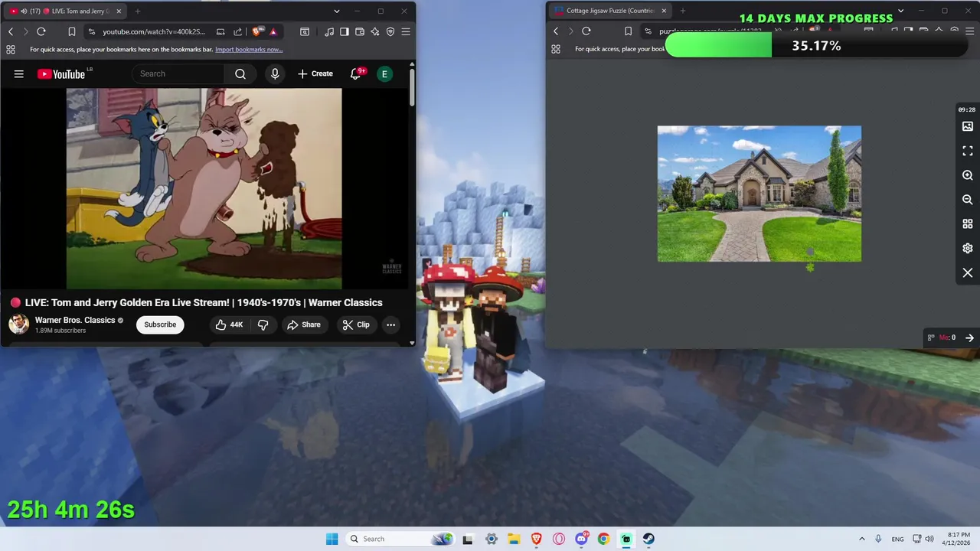The image size is (980, 551).
Task: Open the Warner Bros. Classics channel name
Action: coord(75,320)
